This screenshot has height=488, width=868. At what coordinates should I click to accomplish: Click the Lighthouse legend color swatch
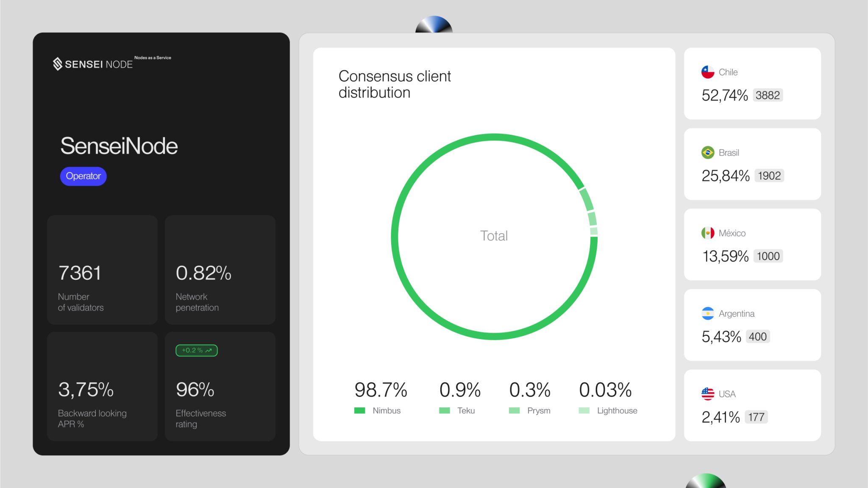(584, 410)
